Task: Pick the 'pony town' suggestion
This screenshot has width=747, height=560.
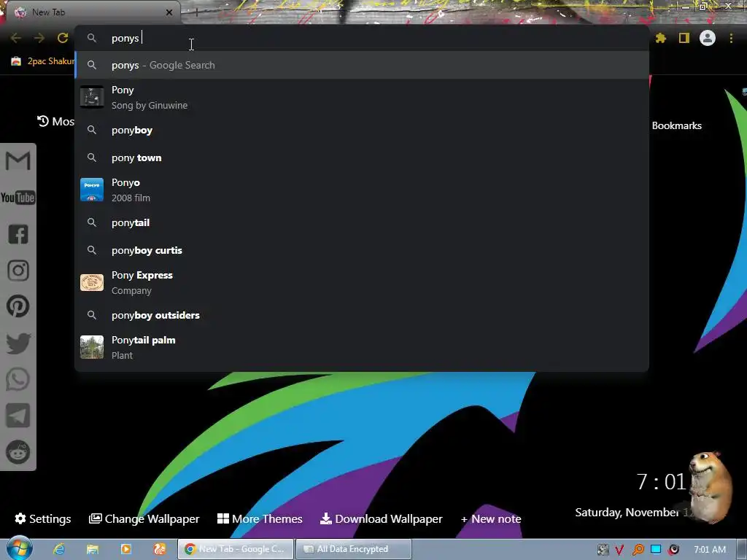Action: click(x=362, y=157)
